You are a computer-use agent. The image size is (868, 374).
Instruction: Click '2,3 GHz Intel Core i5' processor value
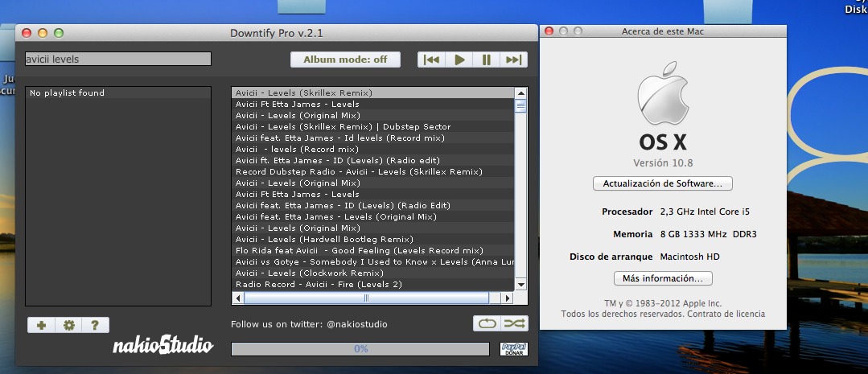[x=705, y=212]
